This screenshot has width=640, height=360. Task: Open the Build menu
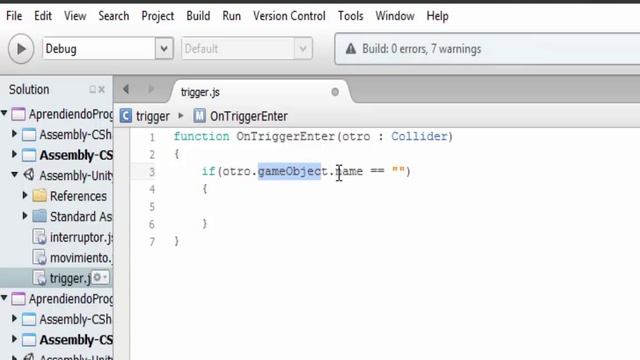click(x=198, y=16)
